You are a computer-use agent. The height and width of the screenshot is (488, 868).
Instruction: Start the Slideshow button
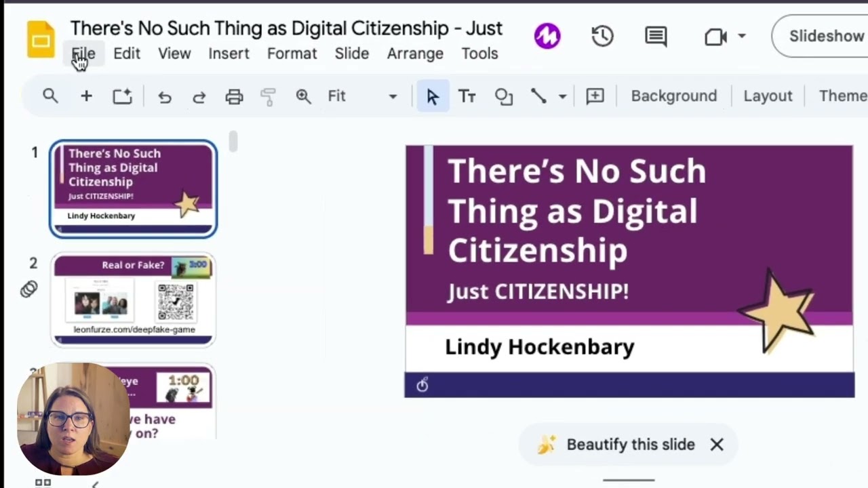pyautogui.click(x=822, y=36)
